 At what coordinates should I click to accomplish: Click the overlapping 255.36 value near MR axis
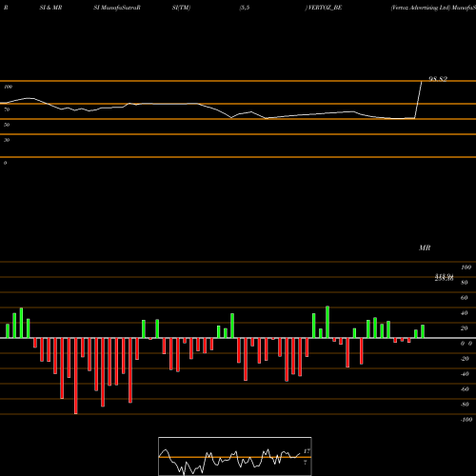point(444,278)
